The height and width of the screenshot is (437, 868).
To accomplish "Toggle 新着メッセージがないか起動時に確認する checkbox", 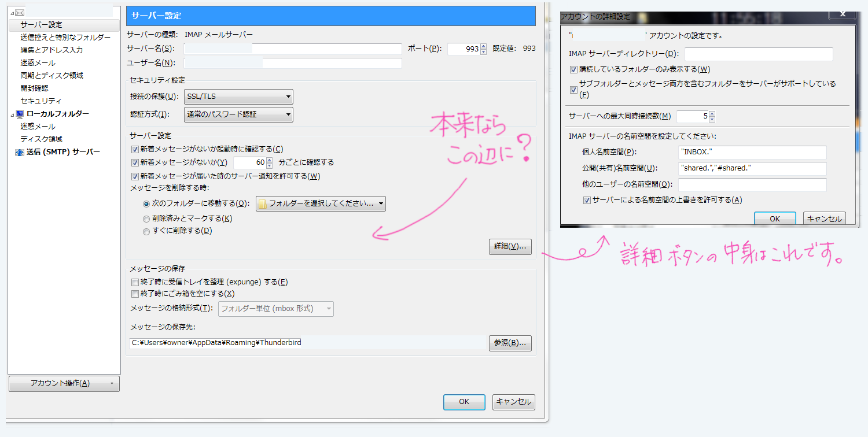I will tap(135, 149).
